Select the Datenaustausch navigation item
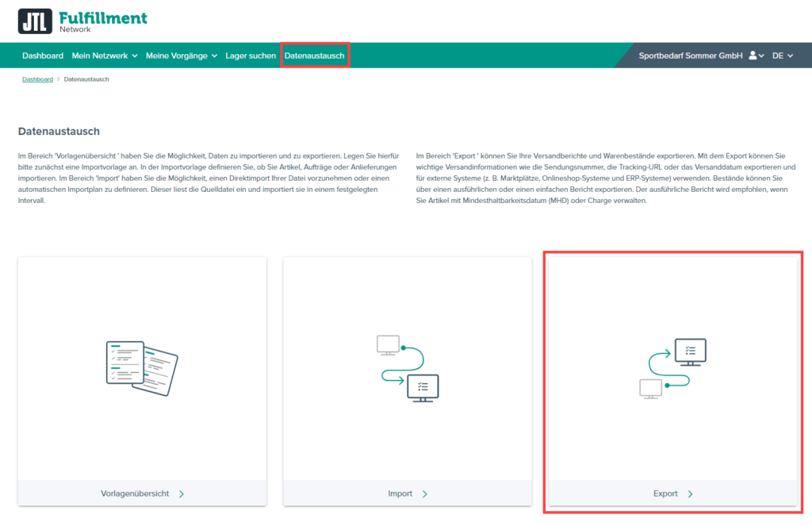The height and width of the screenshot is (526, 812). pos(315,56)
